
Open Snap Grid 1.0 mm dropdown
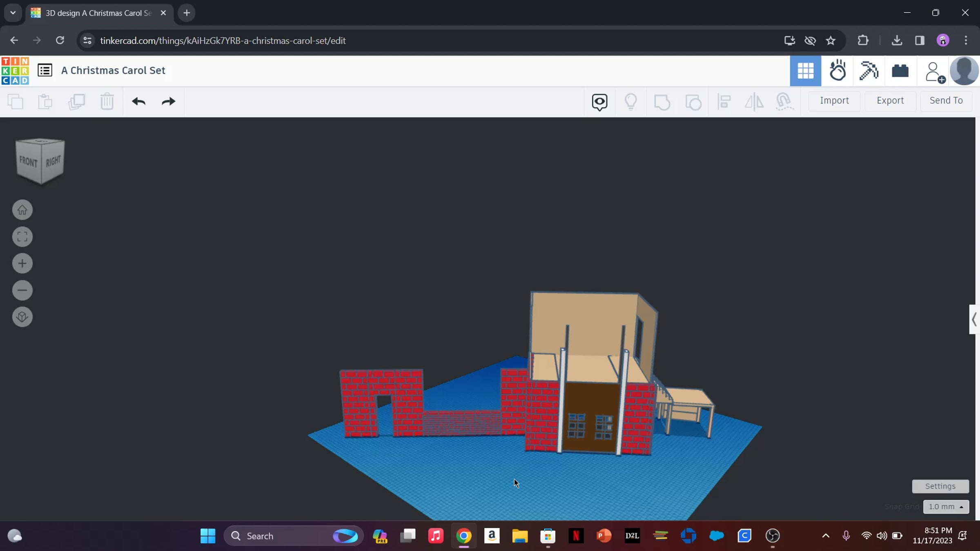coord(946,507)
